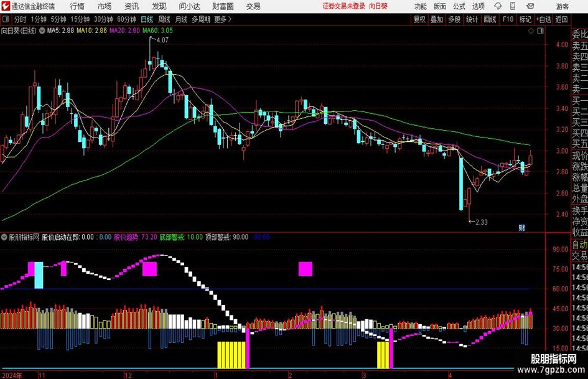This screenshot has width=588, height=379.
Task: Open the 功能 menu
Action: [x=421, y=6]
